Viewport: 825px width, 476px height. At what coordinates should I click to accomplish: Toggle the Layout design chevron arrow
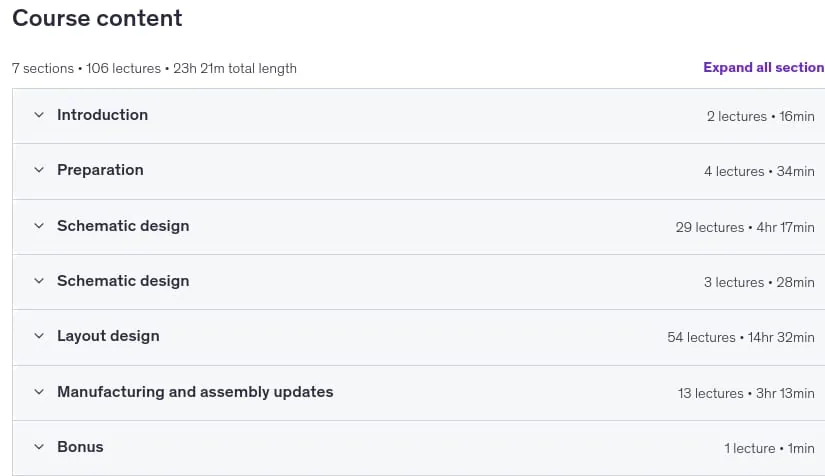click(x=39, y=336)
